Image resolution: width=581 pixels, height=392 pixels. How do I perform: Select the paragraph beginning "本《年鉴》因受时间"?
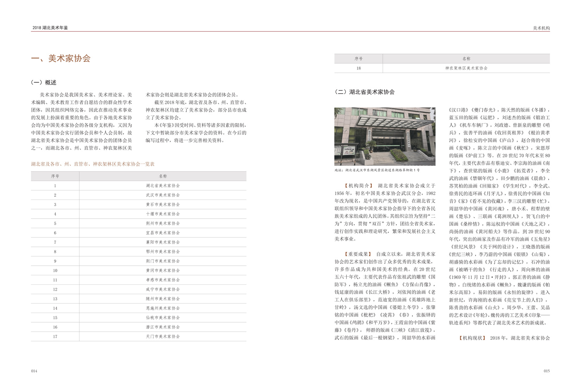tap(196, 133)
